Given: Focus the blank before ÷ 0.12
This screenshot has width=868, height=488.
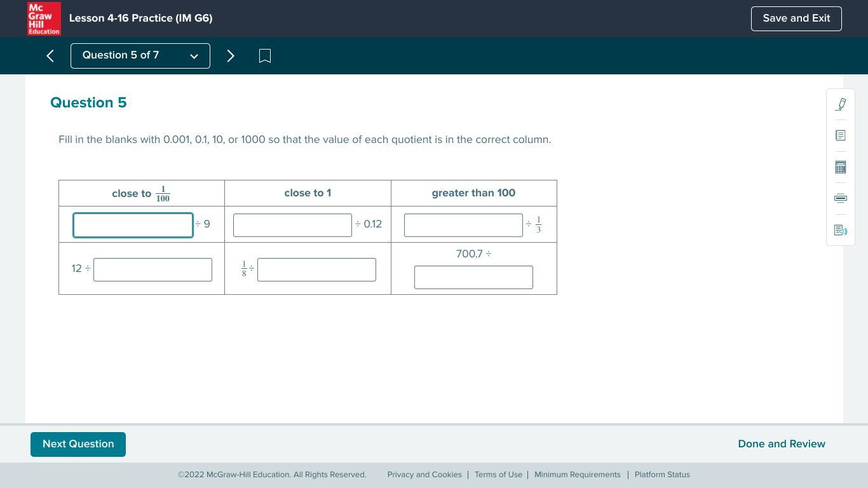Looking at the screenshot, I should point(292,225).
